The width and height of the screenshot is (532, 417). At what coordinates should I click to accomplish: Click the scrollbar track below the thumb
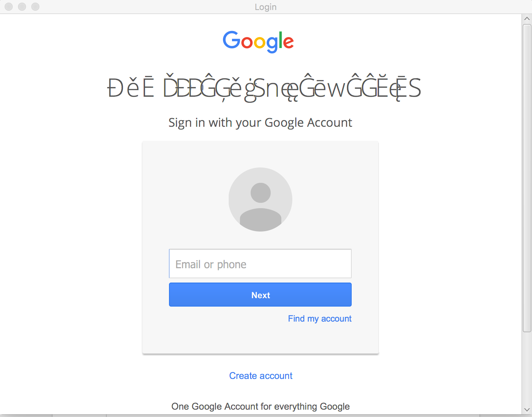[527, 369]
